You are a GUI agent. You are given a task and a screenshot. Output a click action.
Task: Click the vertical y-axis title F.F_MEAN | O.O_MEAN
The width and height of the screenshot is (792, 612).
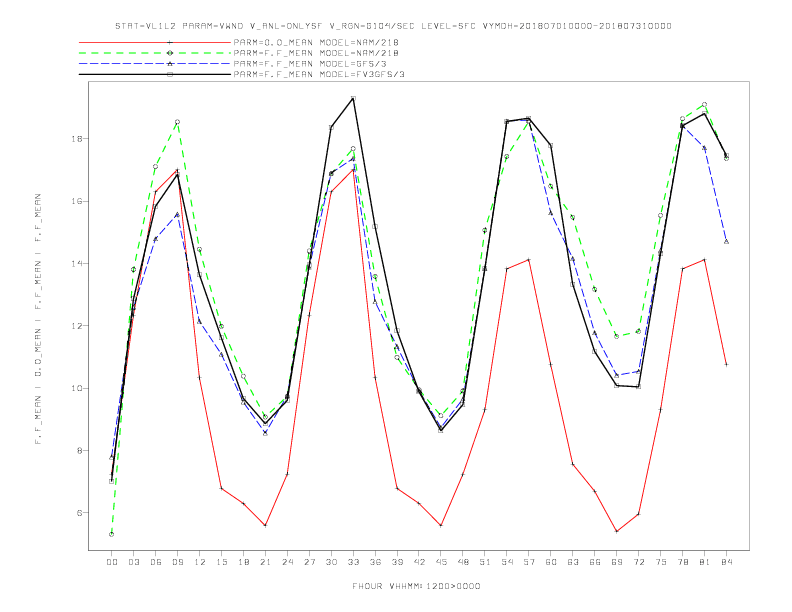tap(38, 319)
